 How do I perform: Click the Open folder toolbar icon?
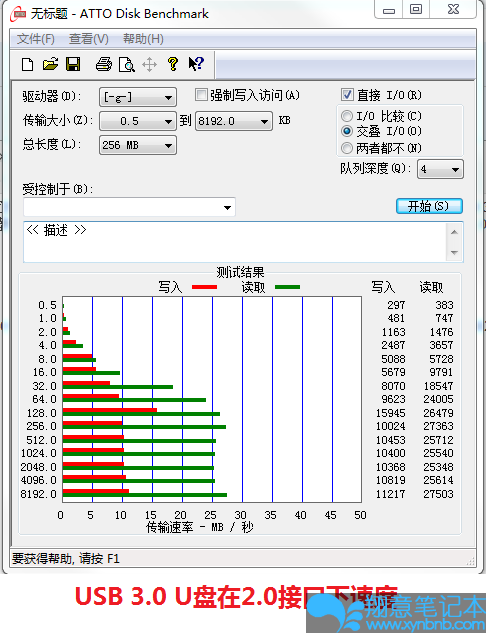50,64
